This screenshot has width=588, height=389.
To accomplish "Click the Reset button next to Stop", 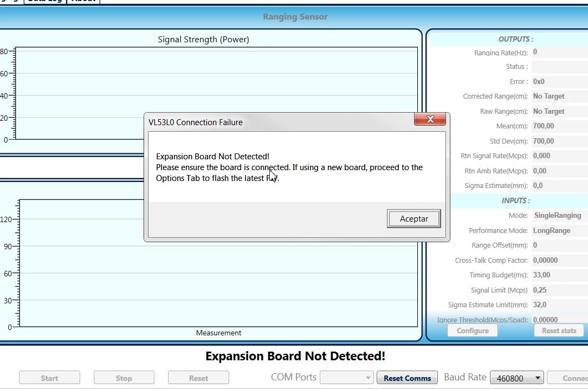I will point(198,378).
